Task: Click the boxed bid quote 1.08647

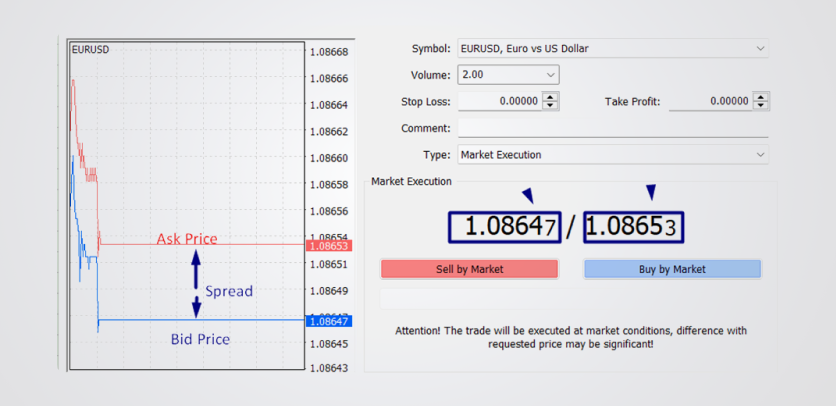Action: (504, 227)
